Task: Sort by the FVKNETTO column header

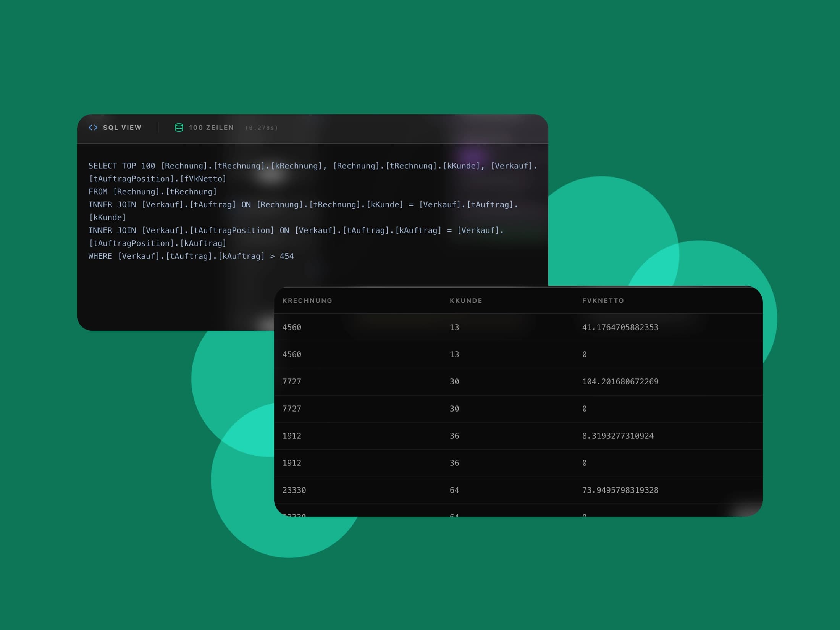Action: click(603, 300)
